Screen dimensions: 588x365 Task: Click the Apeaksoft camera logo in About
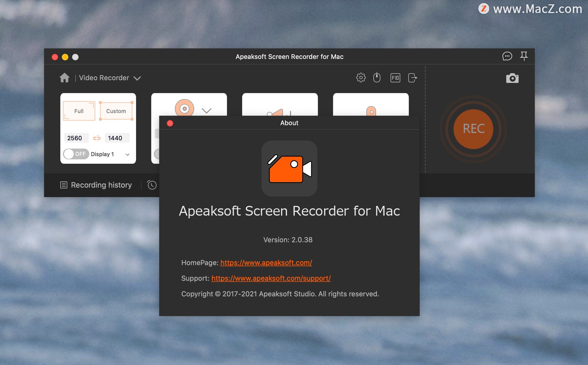click(x=289, y=169)
